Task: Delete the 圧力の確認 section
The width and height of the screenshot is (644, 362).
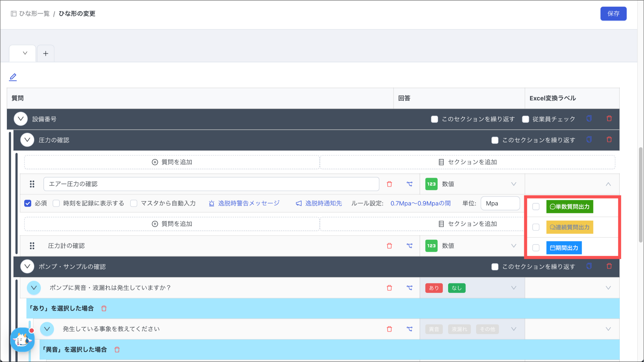Action: click(609, 140)
